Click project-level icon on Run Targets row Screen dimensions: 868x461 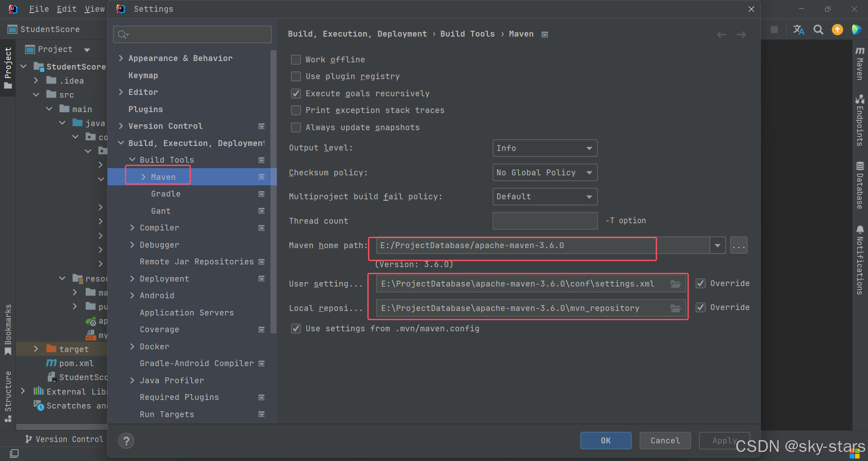pos(261,414)
